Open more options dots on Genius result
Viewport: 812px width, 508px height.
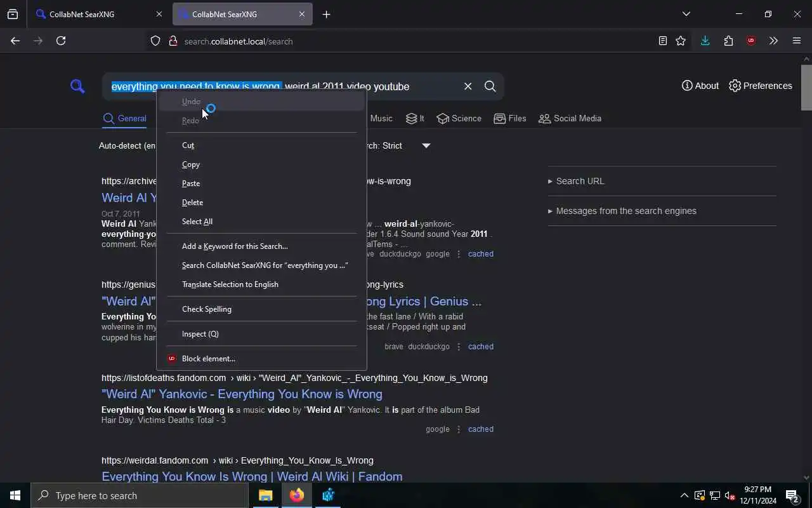pyautogui.click(x=459, y=346)
